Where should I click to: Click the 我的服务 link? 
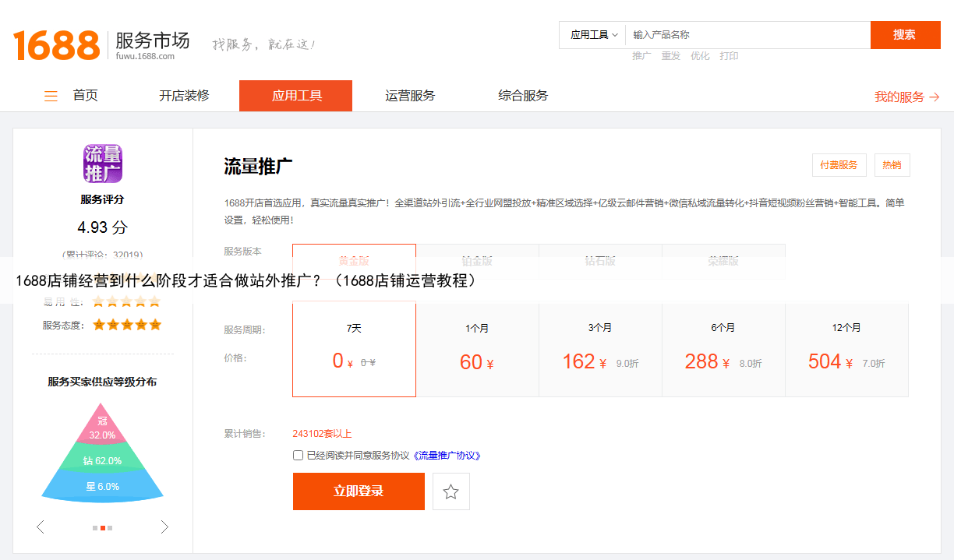tap(906, 97)
